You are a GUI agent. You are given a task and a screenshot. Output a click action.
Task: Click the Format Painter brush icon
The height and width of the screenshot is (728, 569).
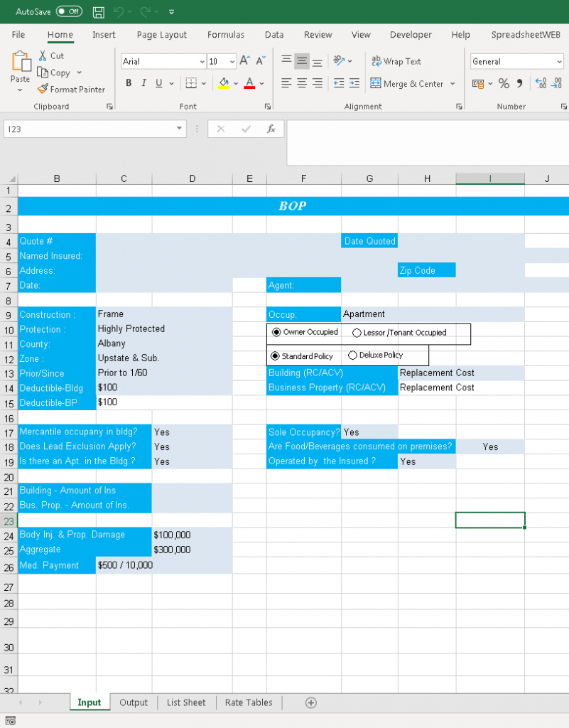tap(43, 90)
